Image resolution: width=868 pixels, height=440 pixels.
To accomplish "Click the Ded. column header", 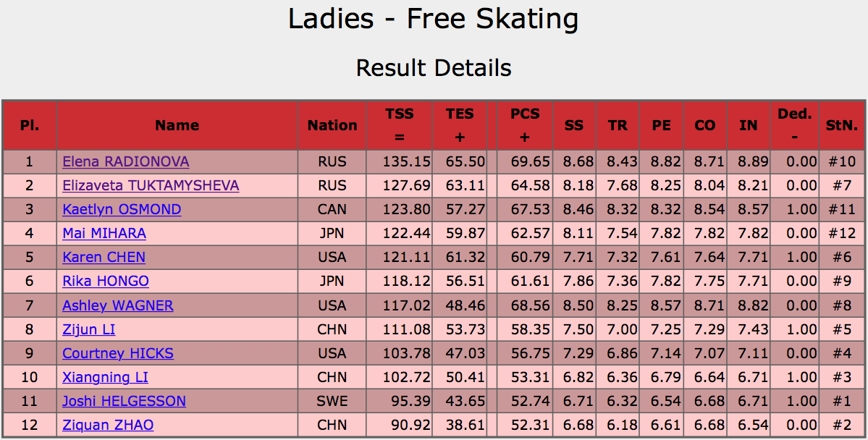I will tap(794, 126).
